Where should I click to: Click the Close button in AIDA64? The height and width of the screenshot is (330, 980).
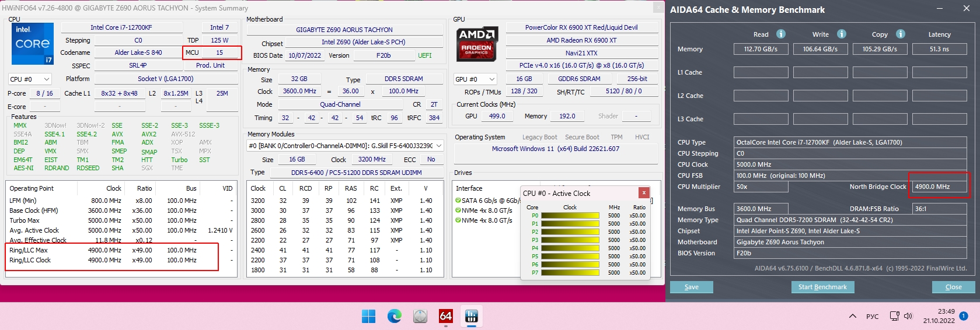954,287
